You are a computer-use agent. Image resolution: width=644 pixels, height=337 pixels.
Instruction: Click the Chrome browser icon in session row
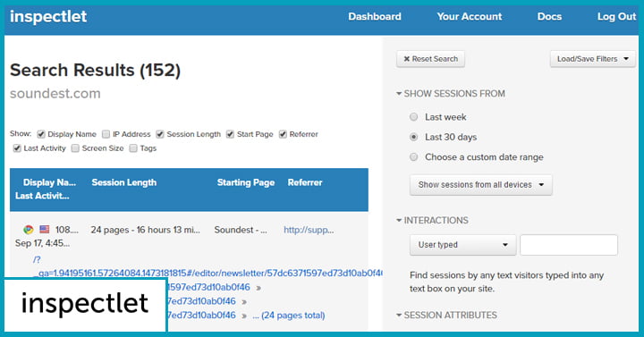(x=28, y=230)
